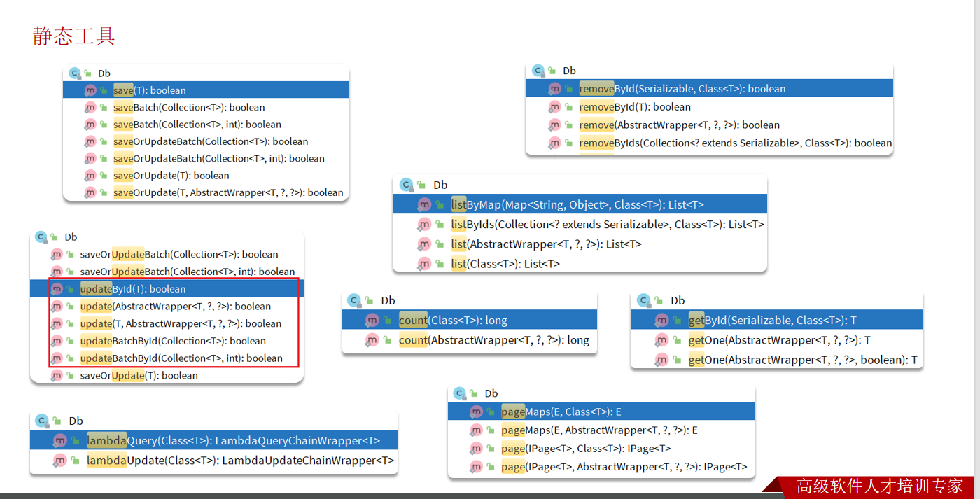Click the method icon beside updateBatchById(Collection<T>, int)
This screenshot has height=499, width=980.
[57, 358]
